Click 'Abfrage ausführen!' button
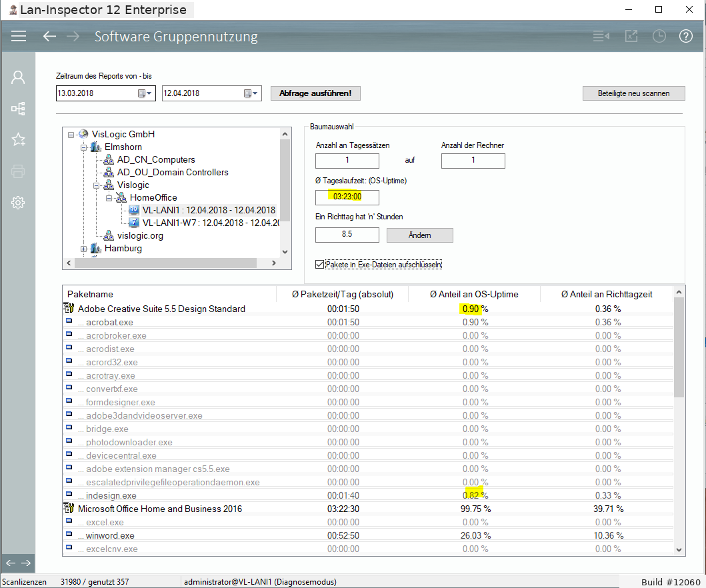 [315, 93]
